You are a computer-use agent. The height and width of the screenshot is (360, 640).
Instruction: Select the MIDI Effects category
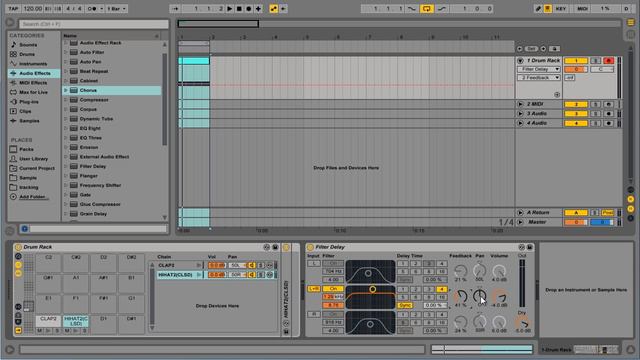[33, 83]
